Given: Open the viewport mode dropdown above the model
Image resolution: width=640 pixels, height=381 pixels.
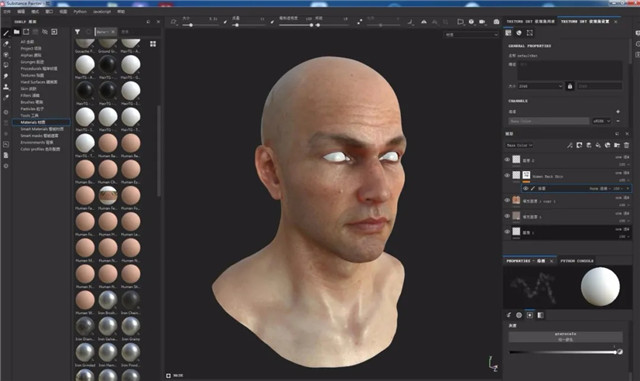Looking at the screenshot, I should (x=471, y=35).
